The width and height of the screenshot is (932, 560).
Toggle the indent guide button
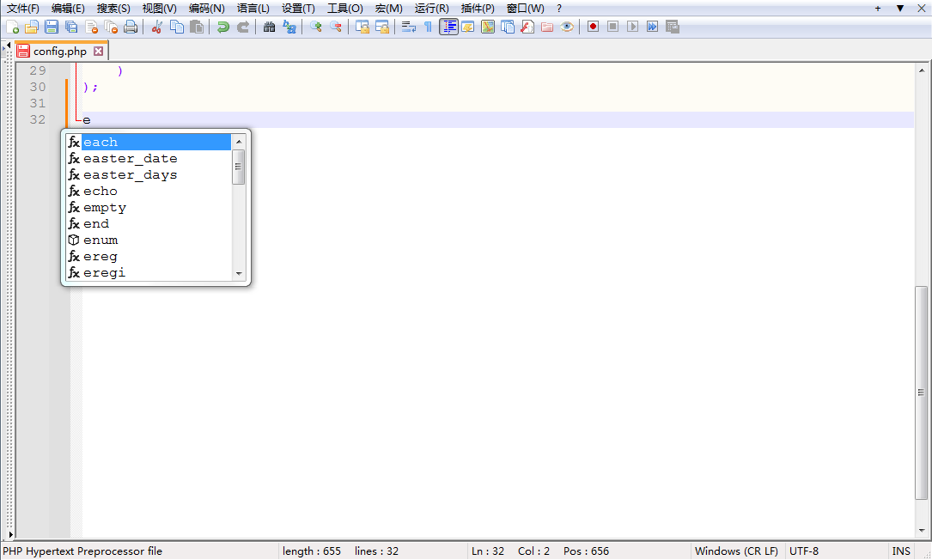(x=448, y=27)
